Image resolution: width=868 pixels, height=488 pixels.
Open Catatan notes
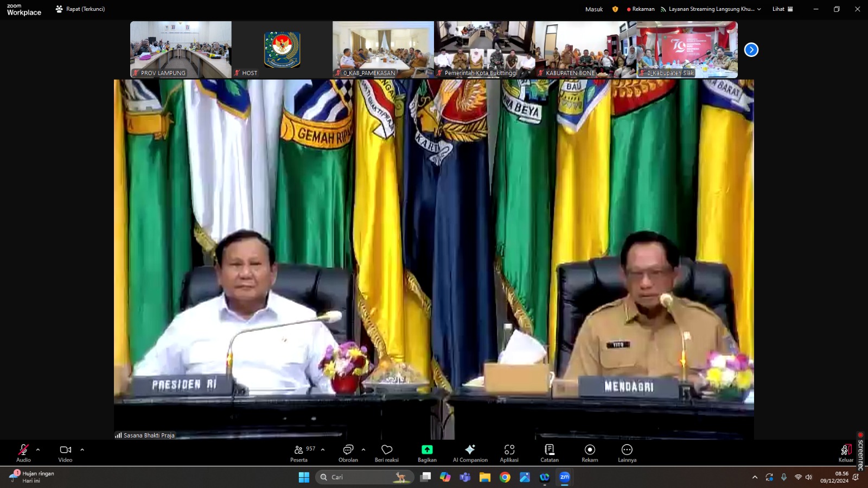(549, 453)
